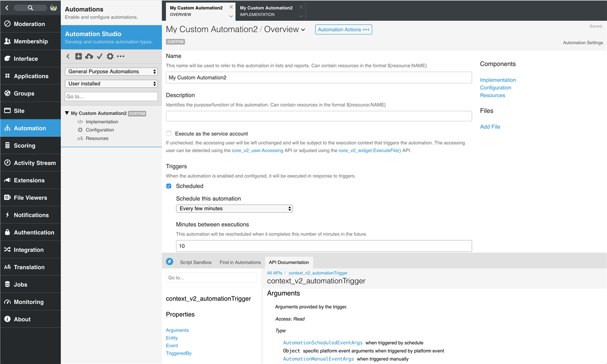This screenshot has width=607, height=364.
Task: Open AutomationScheduledEventArgs type link
Action: tap(323, 343)
